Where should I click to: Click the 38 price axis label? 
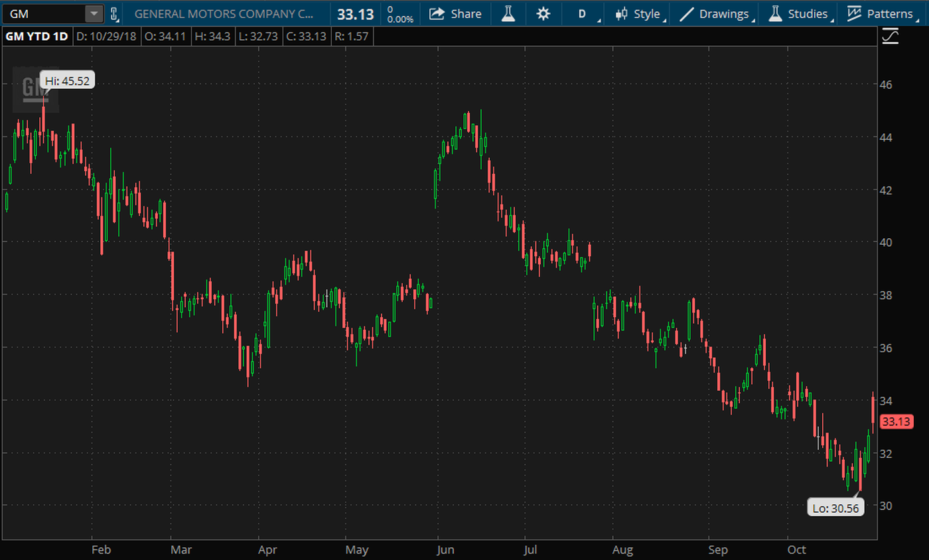(x=886, y=295)
